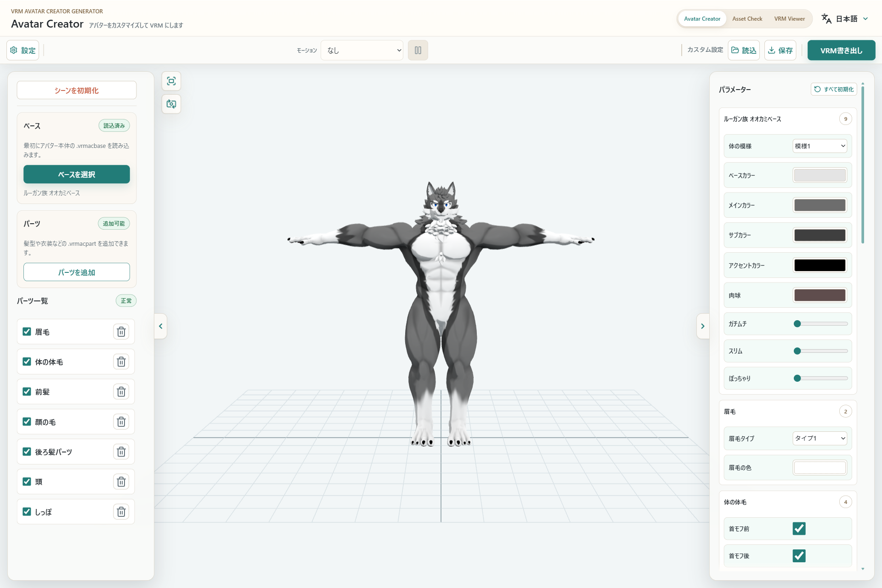The height and width of the screenshot is (588, 882).
Task: Collapse the left panel with chevron
Action: click(x=161, y=326)
